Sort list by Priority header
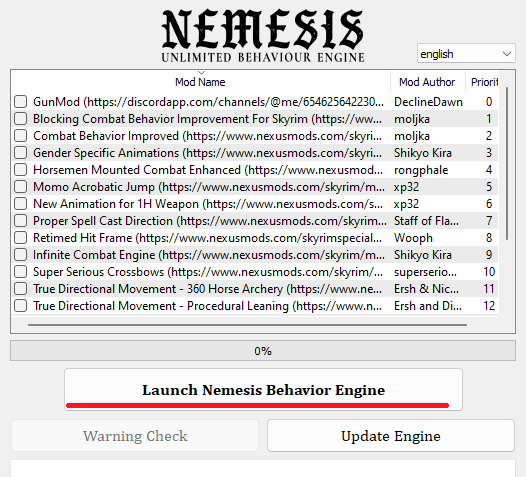This screenshot has height=477, width=526. pos(482,82)
